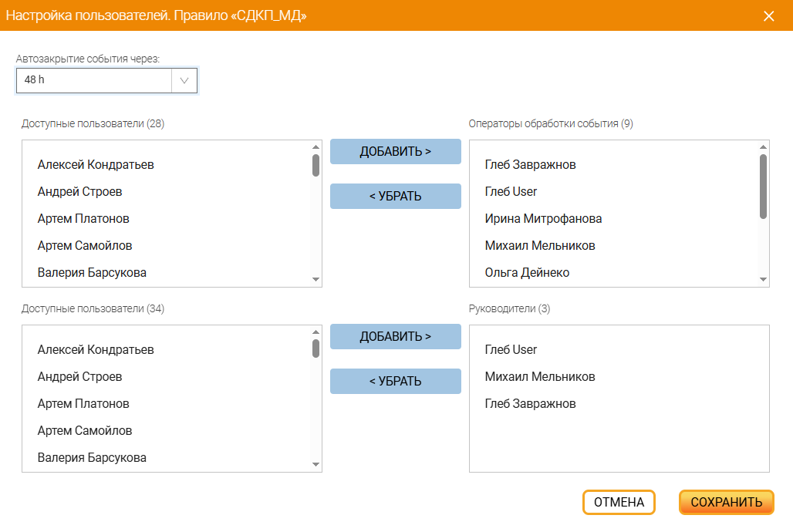Select Андрей Строев in lower available list
The image size is (793, 532).
point(79,377)
